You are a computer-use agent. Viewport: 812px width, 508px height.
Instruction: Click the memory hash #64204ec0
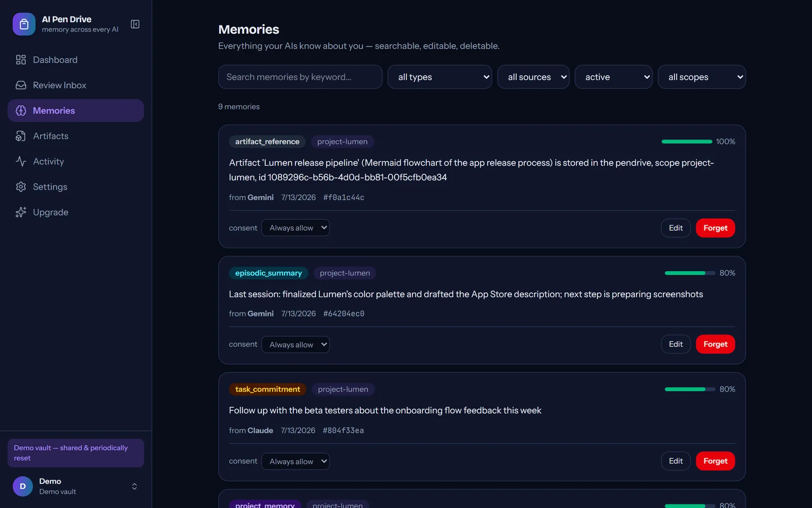pyautogui.click(x=344, y=313)
